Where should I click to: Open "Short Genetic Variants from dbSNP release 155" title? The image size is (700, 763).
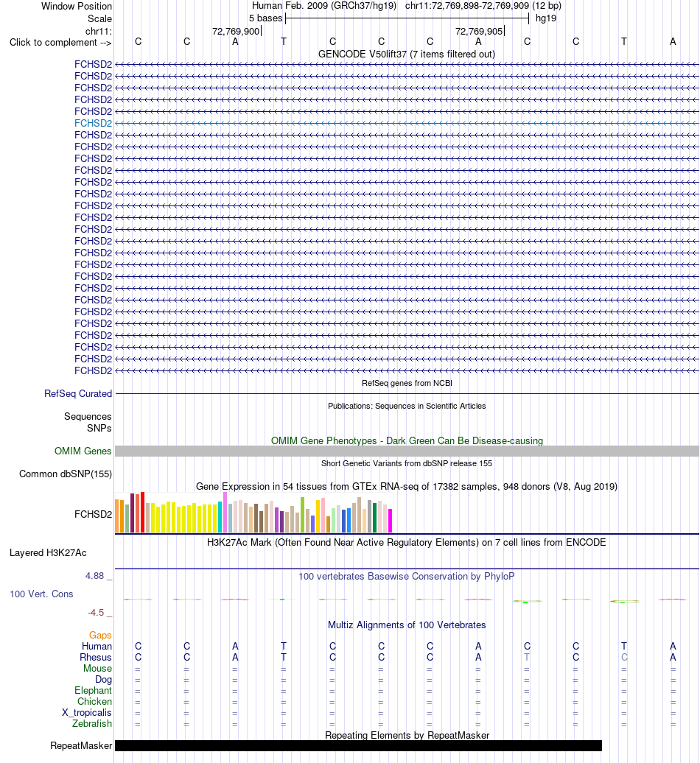pyautogui.click(x=407, y=463)
